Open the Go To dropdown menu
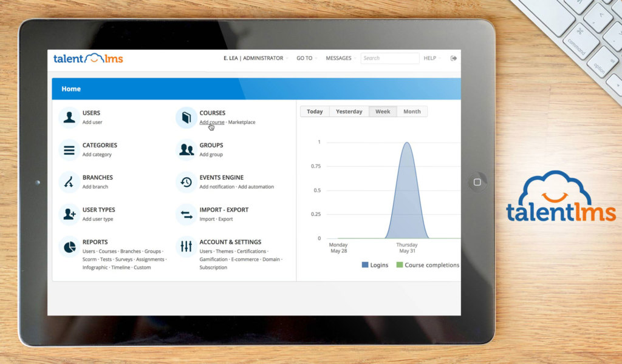Screen dimensions: 622x364 pyautogui.click(x=306, y=58)
